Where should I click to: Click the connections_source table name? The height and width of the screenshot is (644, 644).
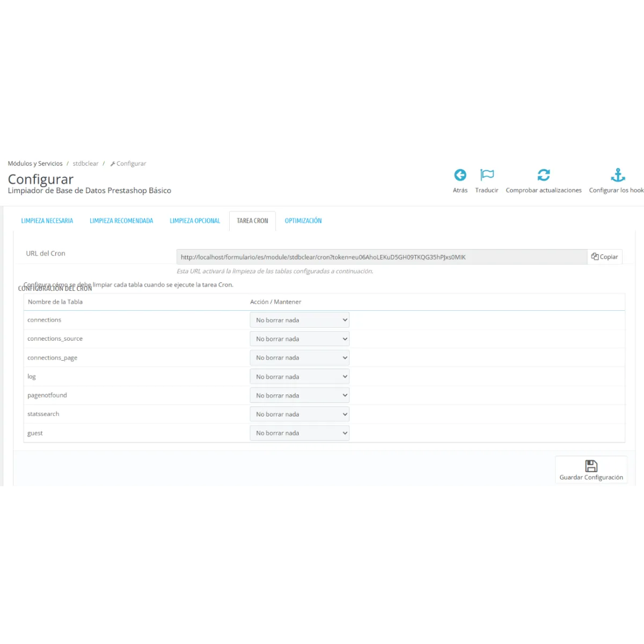[55, 339]
